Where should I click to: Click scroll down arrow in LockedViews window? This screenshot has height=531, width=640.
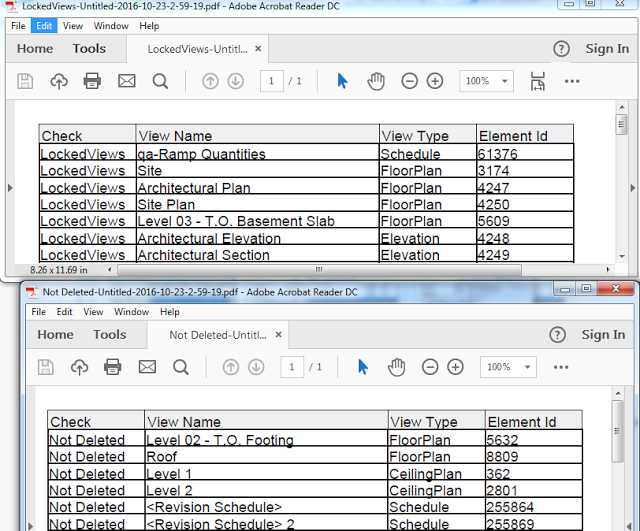click(622, 256)
